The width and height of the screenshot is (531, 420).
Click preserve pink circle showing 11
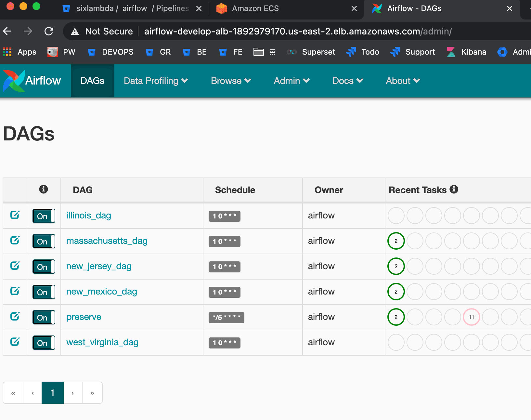[x=472, y=317]
